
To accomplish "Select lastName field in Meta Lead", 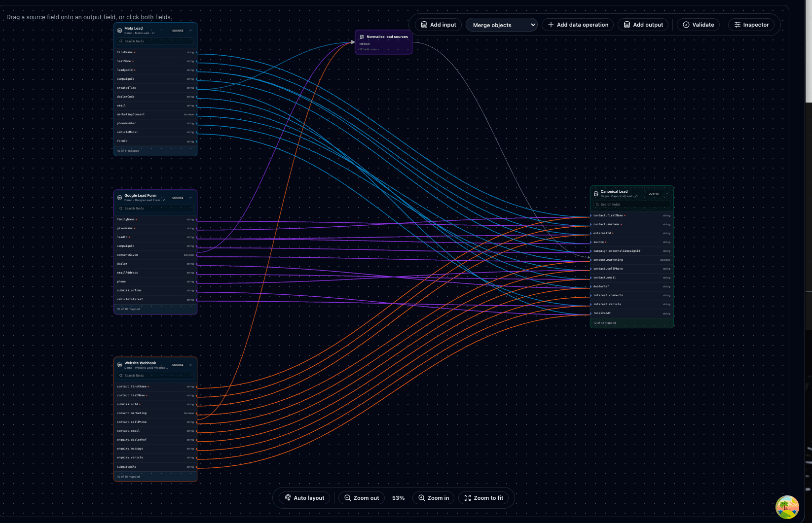I will click(x=155, y=61).
